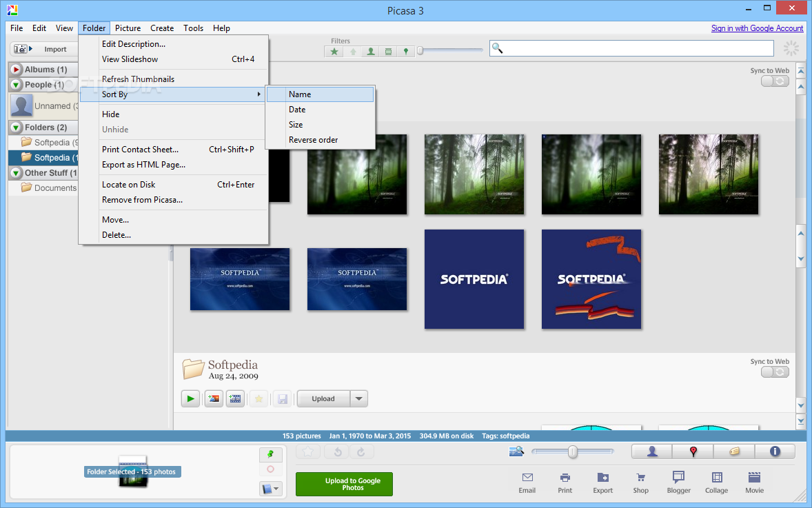Click the bottom Movie icon

point(755,478)
